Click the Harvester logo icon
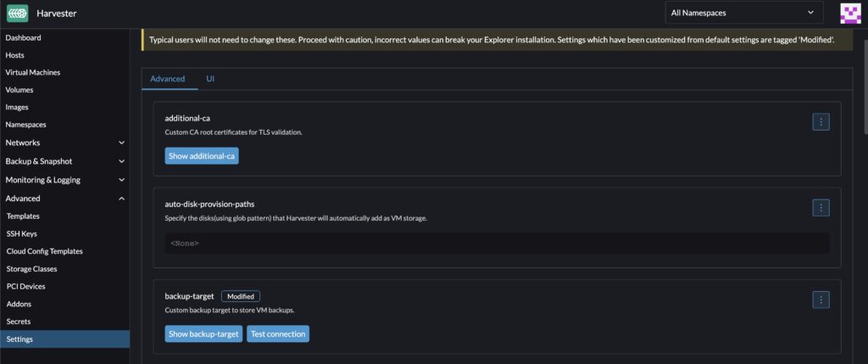This screenshot has width=868, height=364. tap(17, 14)
